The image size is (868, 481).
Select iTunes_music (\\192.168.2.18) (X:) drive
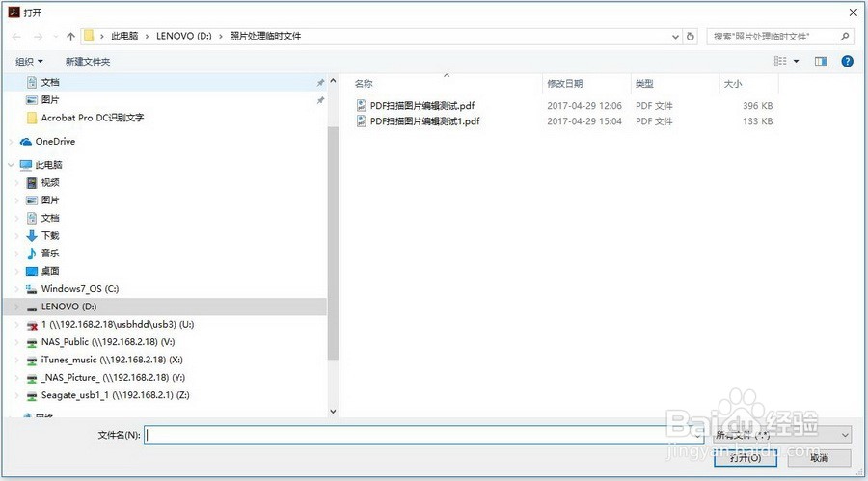click(x=112, y=361)
